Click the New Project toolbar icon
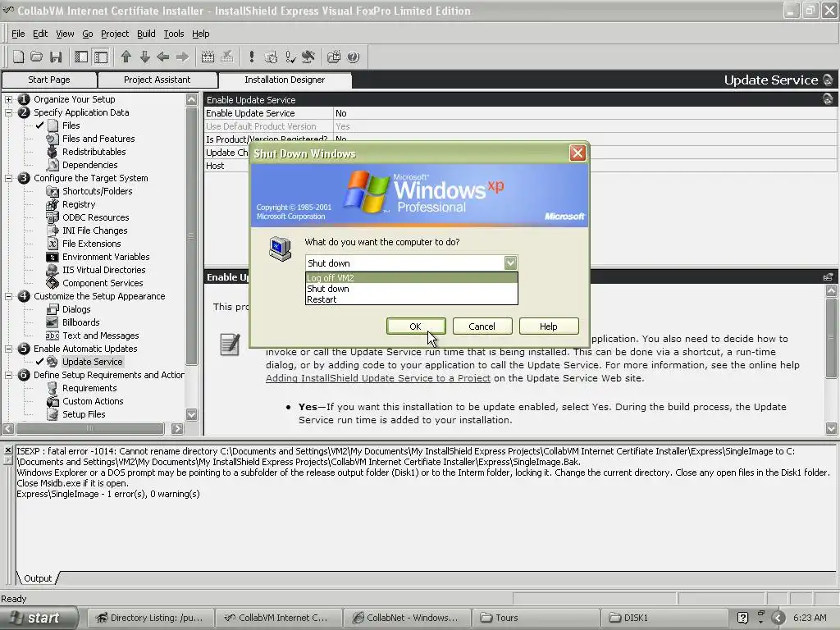This screenshot has height=630, width=840. (x=18, y=57)
